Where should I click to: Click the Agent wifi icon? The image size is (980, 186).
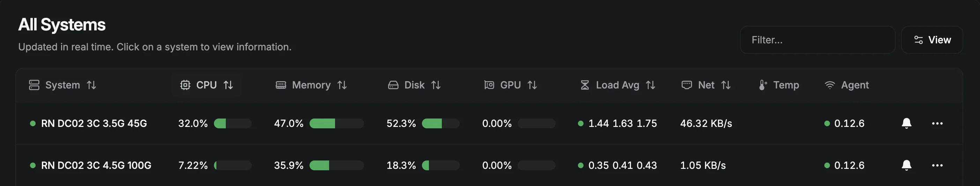[829, 85]
